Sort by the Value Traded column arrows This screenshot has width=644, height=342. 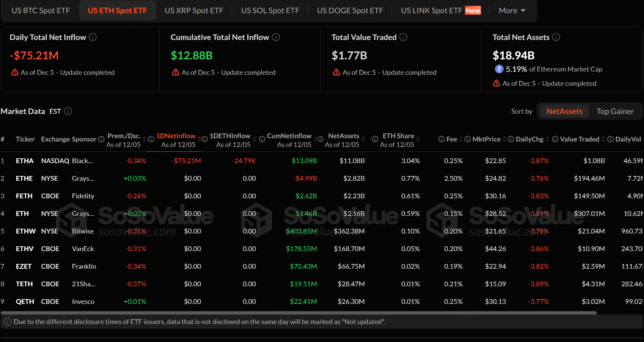click(603, 139)
